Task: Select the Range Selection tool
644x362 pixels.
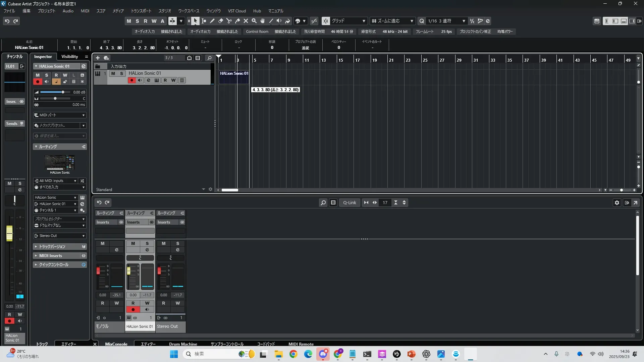Action: (204, 21)
